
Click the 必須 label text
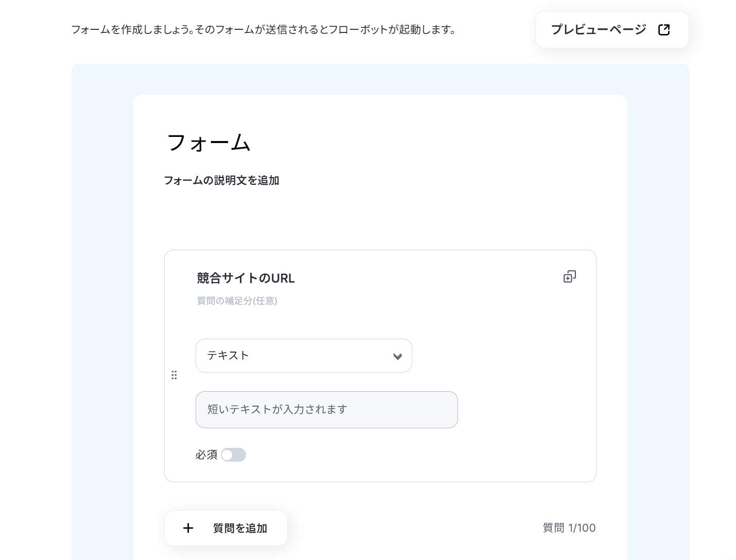[x=206, y=455]
